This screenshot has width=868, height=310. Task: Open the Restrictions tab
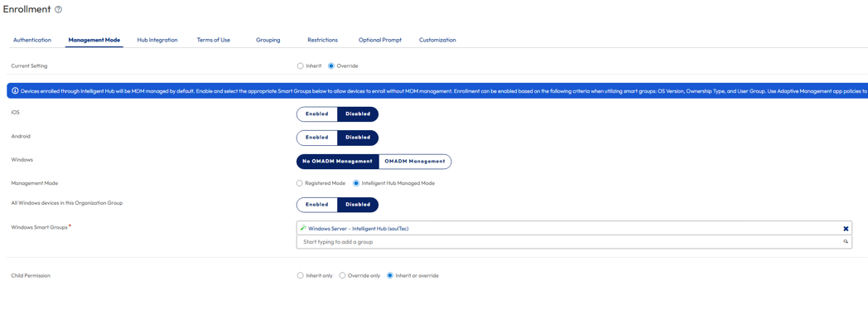pos(323,40)
